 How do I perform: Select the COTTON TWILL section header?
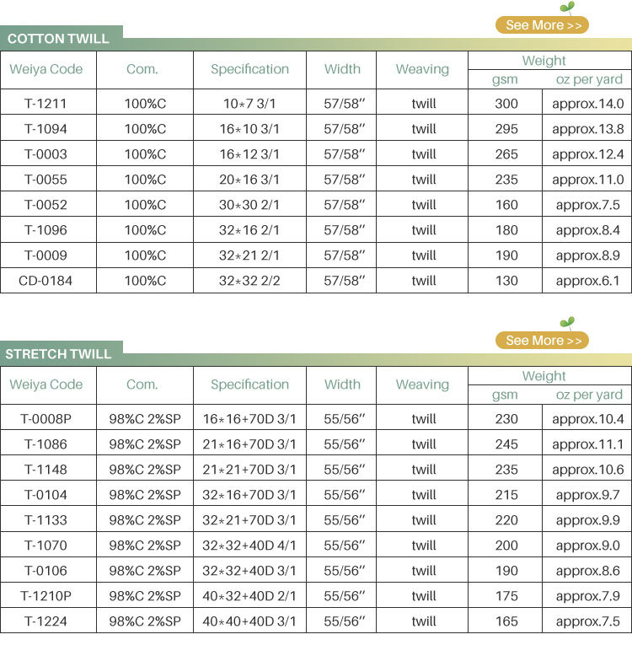(59, 39)
